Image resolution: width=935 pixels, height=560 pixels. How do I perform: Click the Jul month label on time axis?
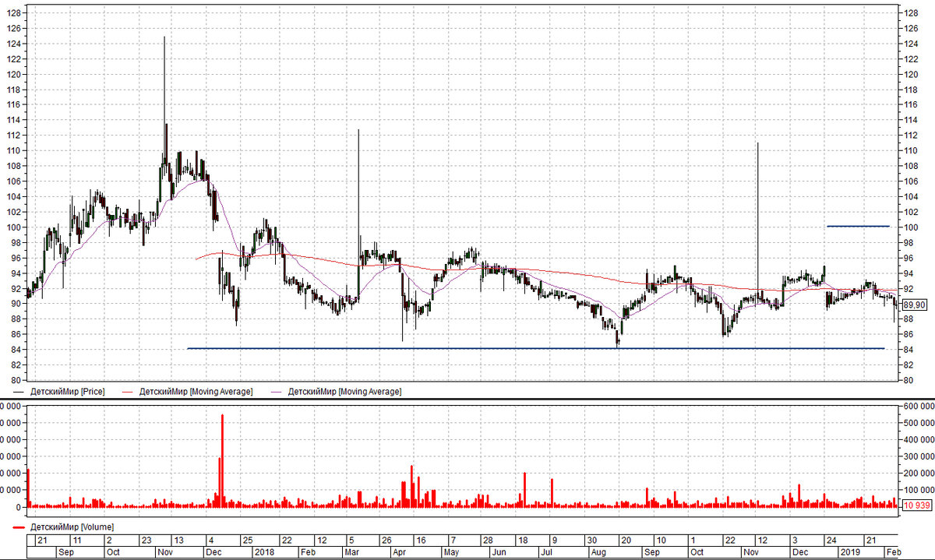point(546,551)
